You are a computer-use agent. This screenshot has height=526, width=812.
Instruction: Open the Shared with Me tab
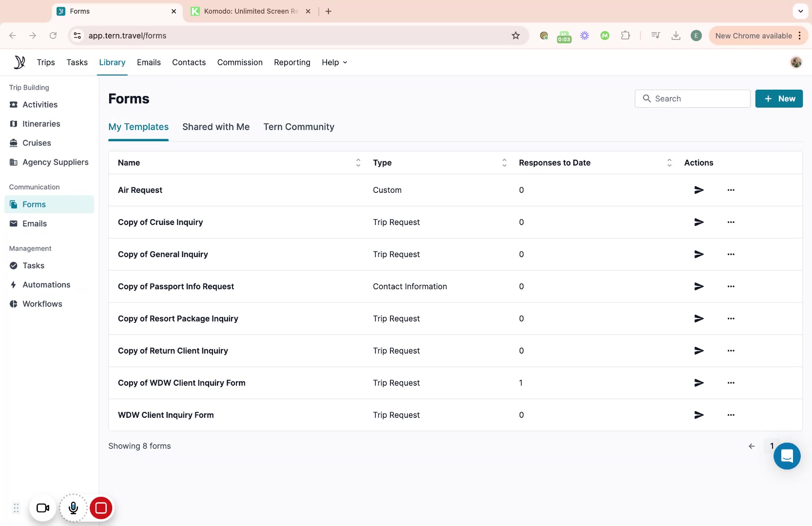click(216, 127)
